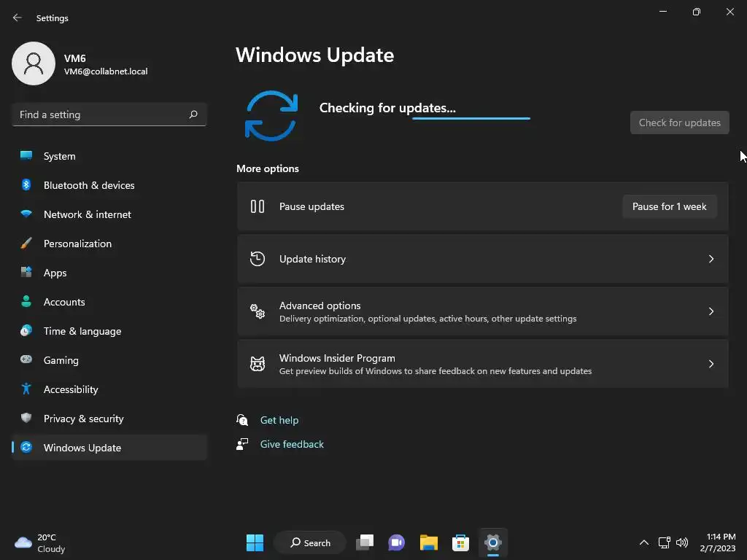
Task: Launch Teams Chat from the taskbar
Action: coord(396,542)
